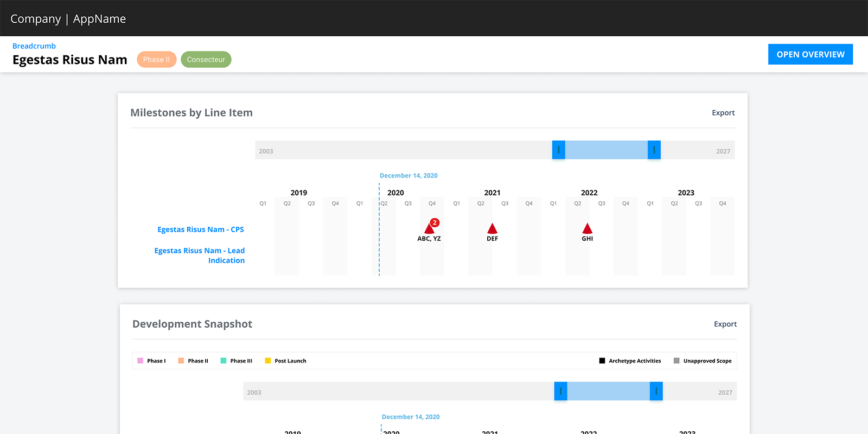Click the 2022 year header in Milestones

(589, 193)
